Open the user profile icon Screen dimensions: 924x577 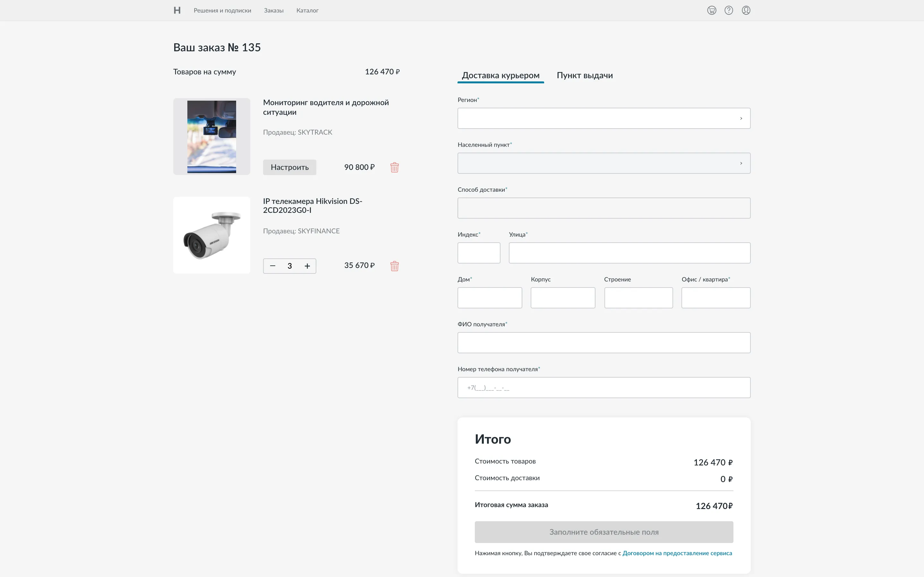pyautogui.click(x=746, y=10)
